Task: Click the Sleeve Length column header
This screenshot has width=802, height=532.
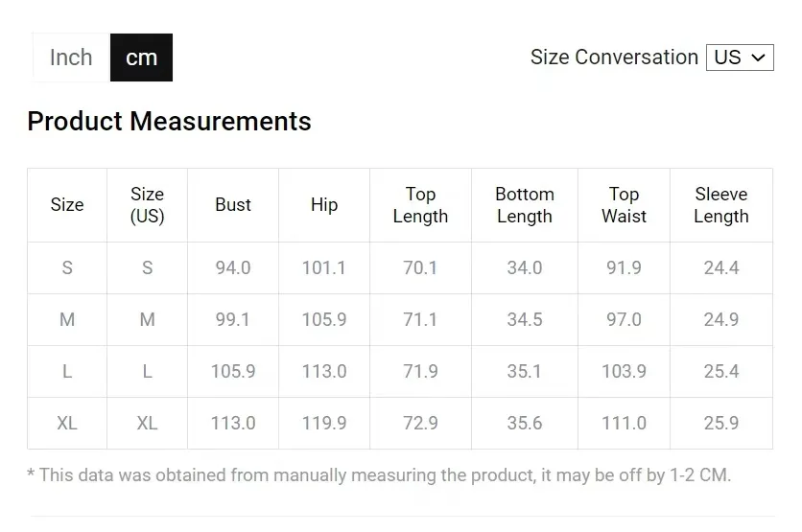Action: [x=720, y=205]
